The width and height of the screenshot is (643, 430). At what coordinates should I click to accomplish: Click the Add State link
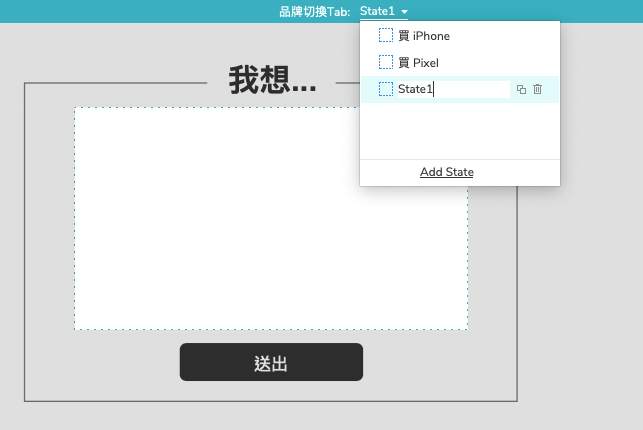(x=447, y=173)
